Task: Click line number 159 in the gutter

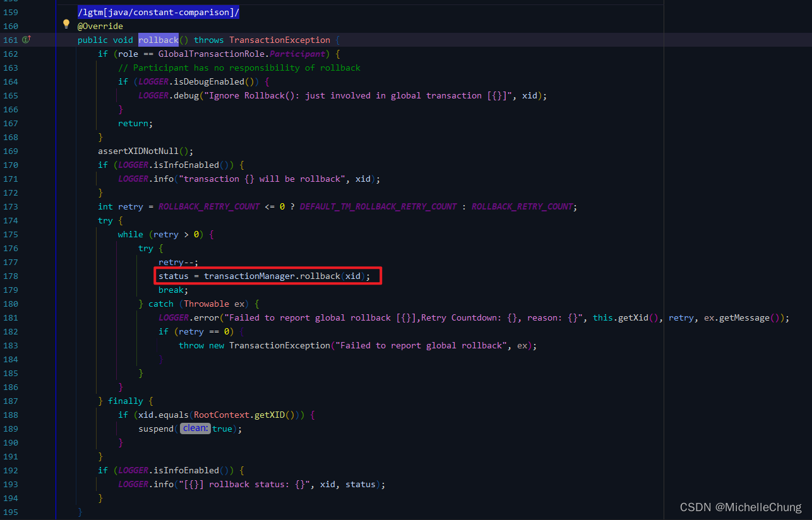Action: coord(11,12)
